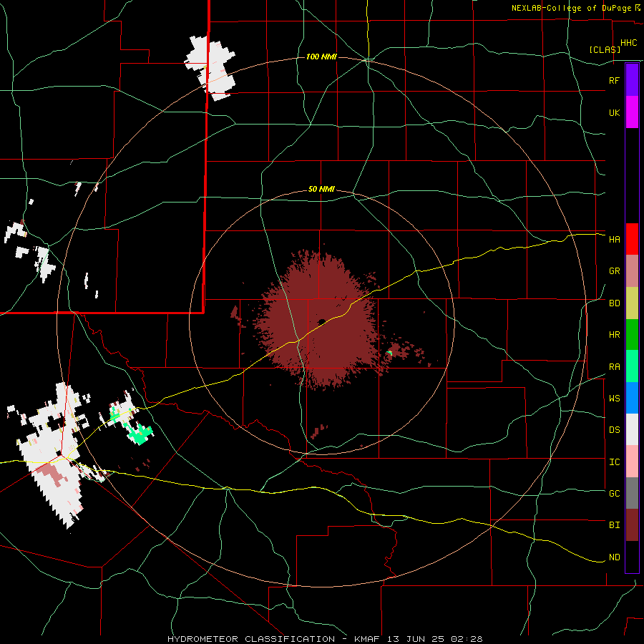Click the GR legend label

click(x=614, y=271)
